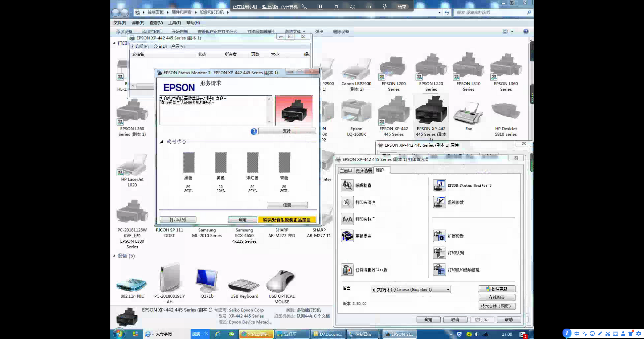This screenshot has height=339, width=644.
Task: Click the 支持 button in Status Monitor
Action: [x=287, y=131]
